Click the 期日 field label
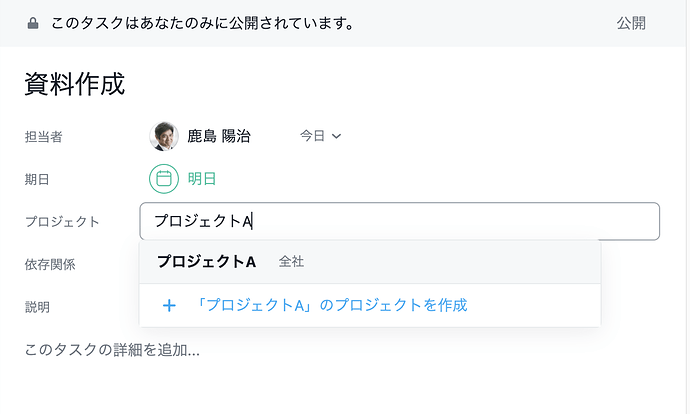The width and height of the screenshot is (690, 414). point(38,179)
